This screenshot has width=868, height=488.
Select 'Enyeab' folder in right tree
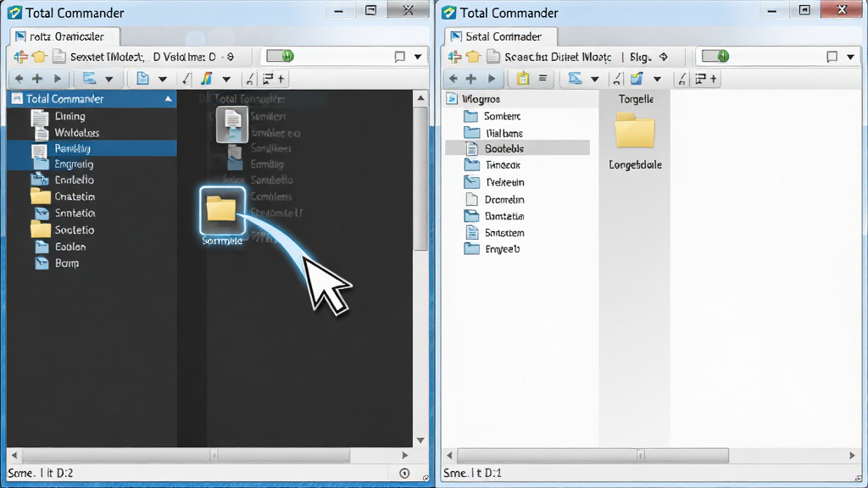point(502,249)
